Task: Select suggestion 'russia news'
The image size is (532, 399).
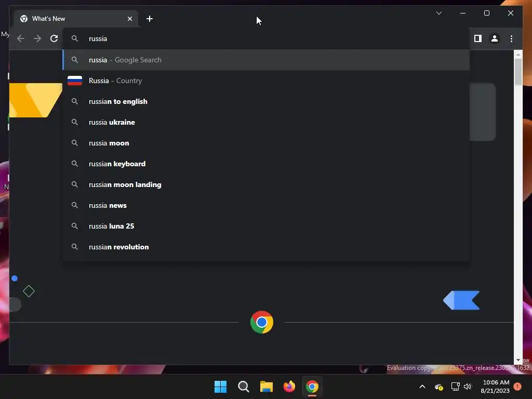Action: click(x=267, y=205)
